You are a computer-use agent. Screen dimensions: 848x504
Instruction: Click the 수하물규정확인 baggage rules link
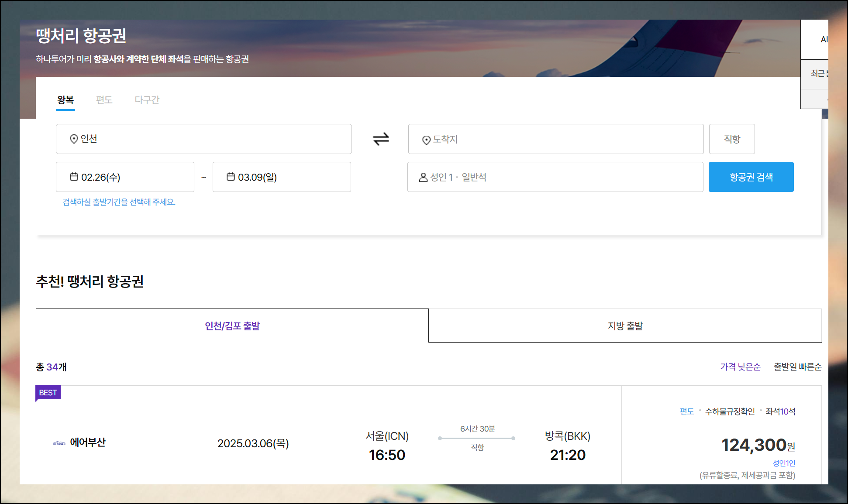730,411
